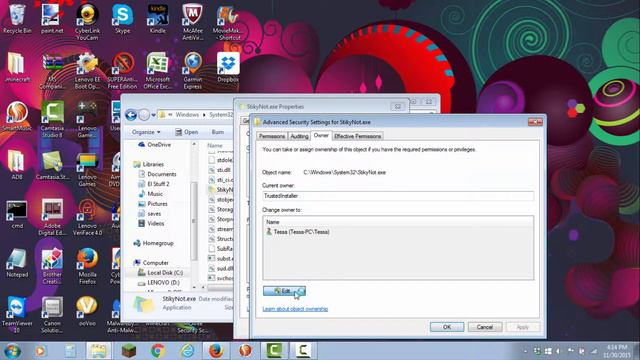
Task: Open Firefox from the taskbar
Action: pos(216,351)
